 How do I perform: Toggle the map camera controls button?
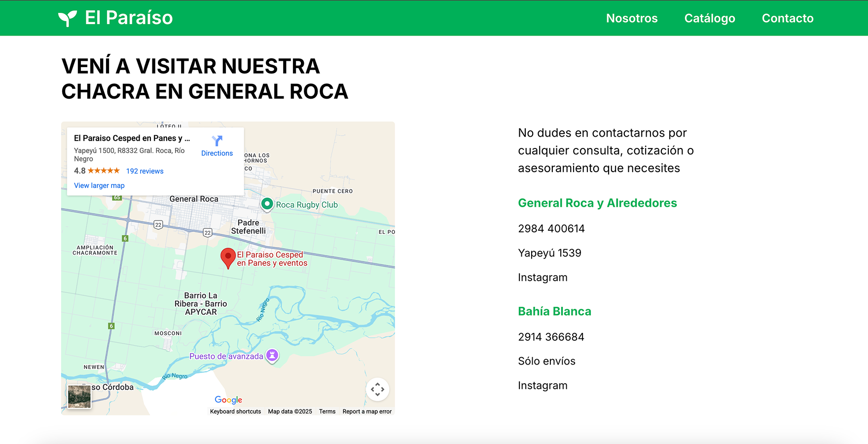377,389
